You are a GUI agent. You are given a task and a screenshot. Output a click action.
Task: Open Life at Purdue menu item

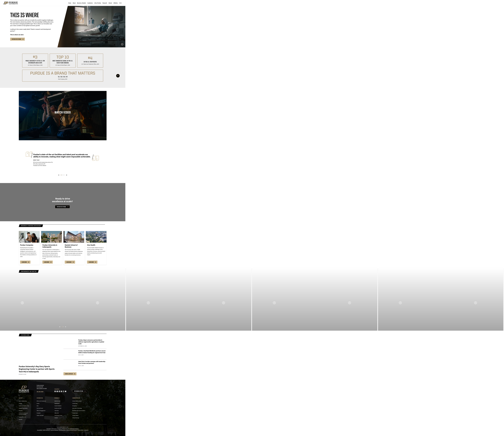pos(98,3)
